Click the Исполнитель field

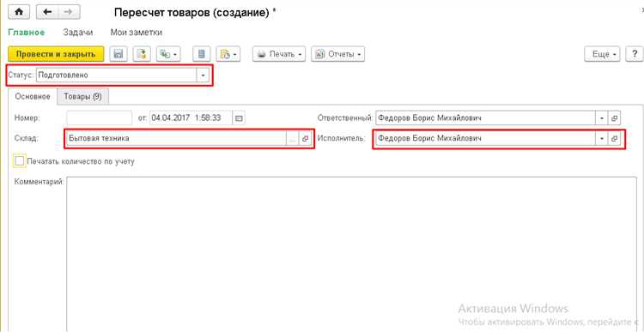485,139
